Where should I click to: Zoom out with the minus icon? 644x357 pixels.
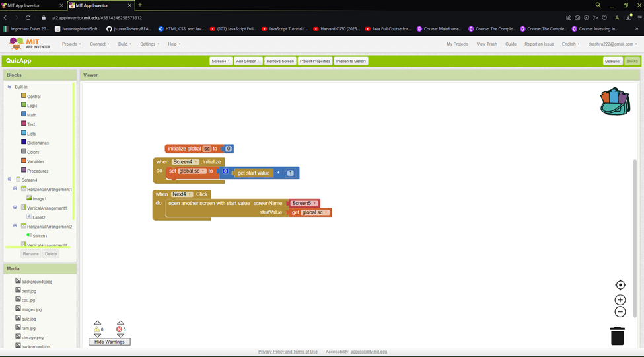pos(620,312)
